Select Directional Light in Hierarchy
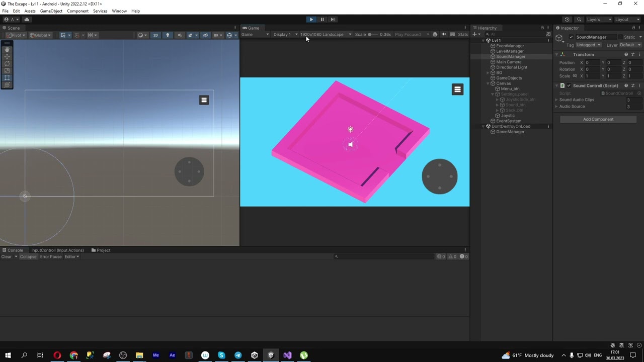The width and height of the screenshot is (644, 362). 511,67
